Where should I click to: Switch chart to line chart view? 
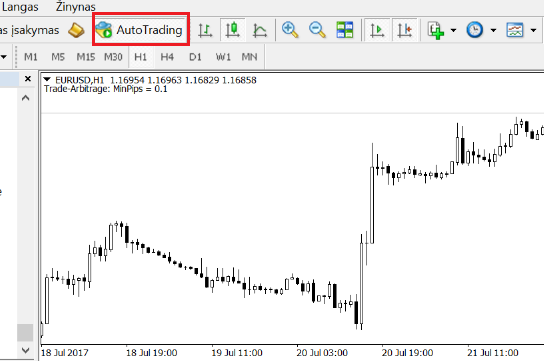point(260,30)
